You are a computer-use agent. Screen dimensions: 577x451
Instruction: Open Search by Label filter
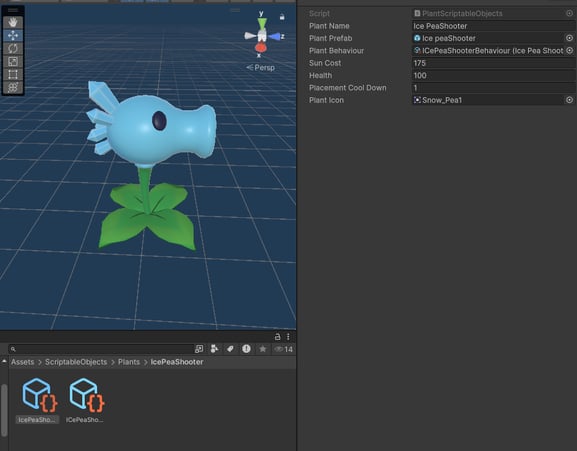(230, 349)
